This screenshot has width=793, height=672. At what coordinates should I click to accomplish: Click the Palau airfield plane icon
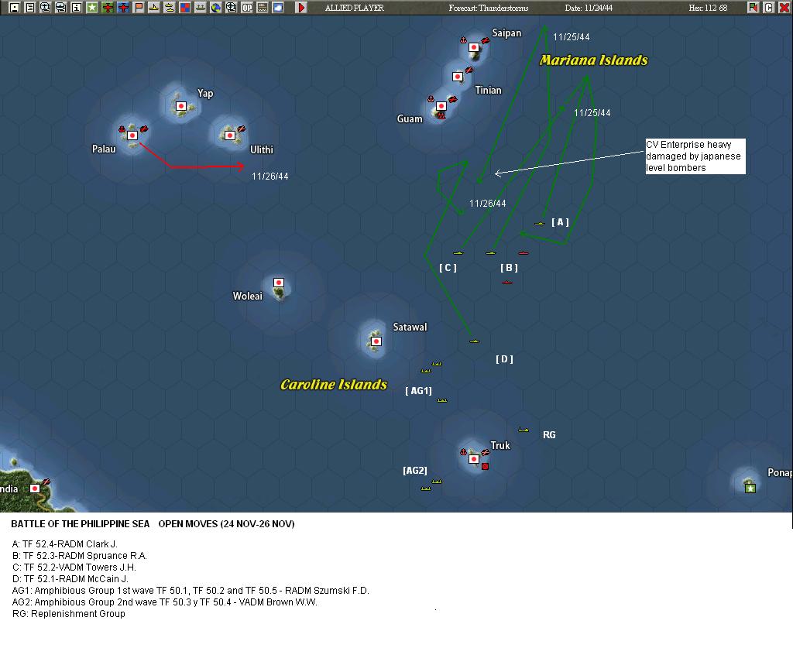[144, 129]
